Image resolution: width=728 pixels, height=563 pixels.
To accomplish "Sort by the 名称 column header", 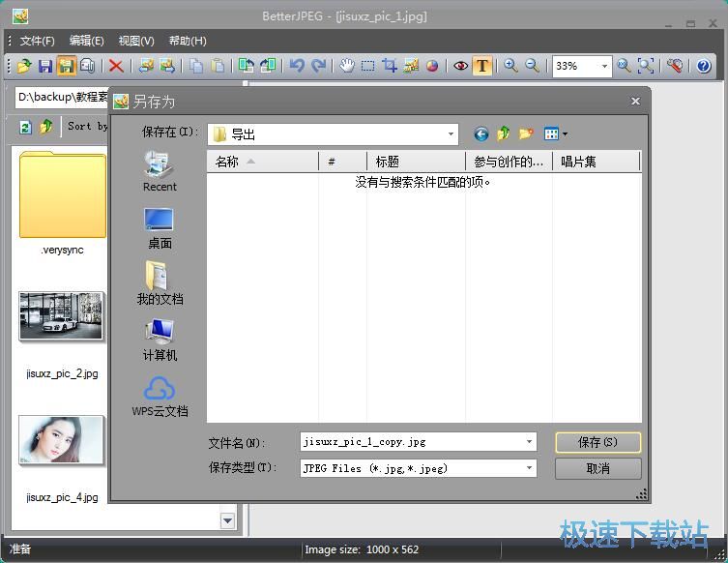I will [x=262, y=162].
